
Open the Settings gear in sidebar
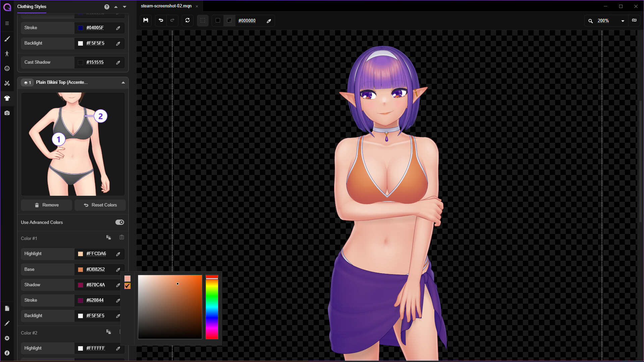tap(7, 338)
